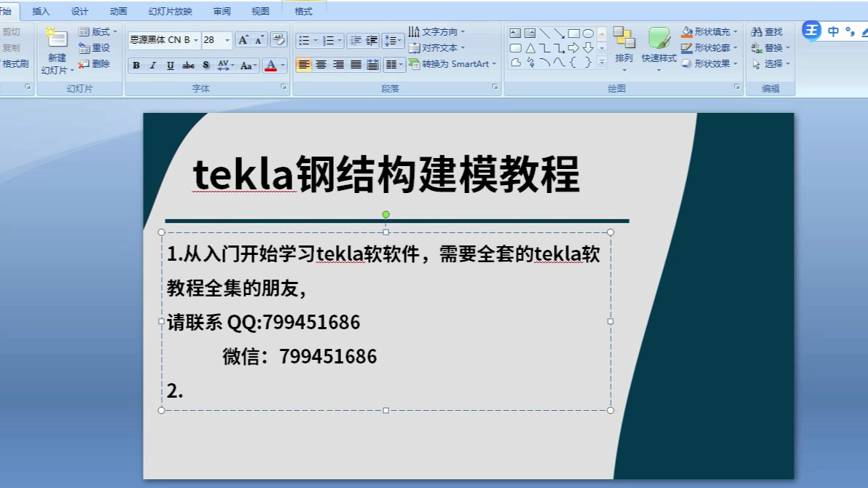Select the rounded rectangle shape

pyautogui.click(x=515, y=48)
